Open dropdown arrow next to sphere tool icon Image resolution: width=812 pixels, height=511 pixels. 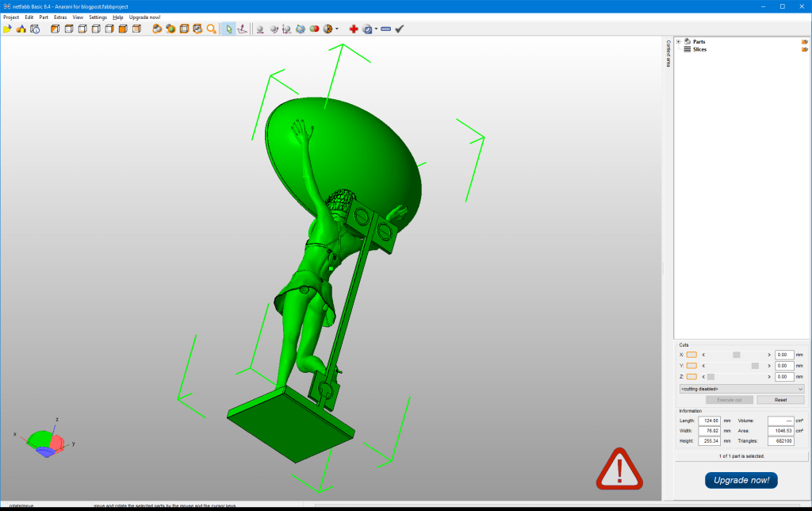(x=337, y=29)
